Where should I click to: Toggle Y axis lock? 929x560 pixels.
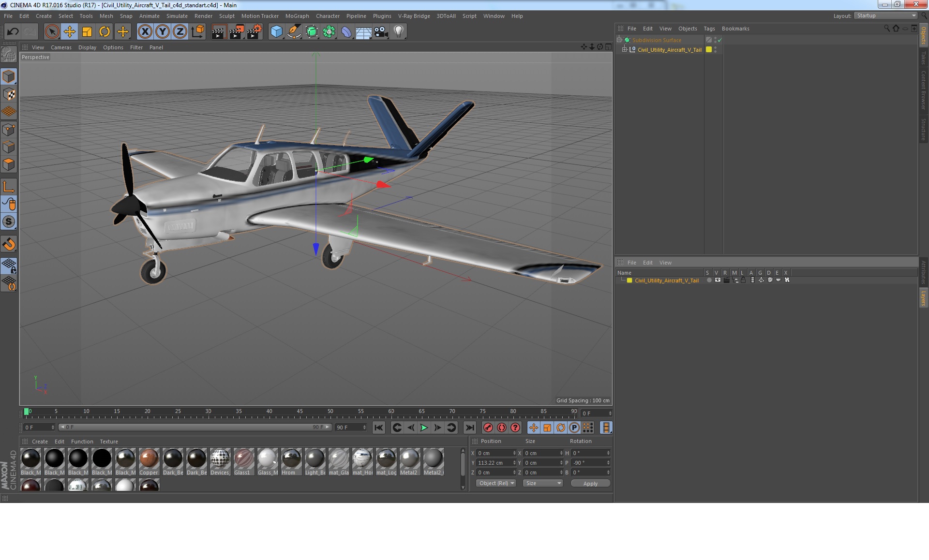tap(163, 32)
